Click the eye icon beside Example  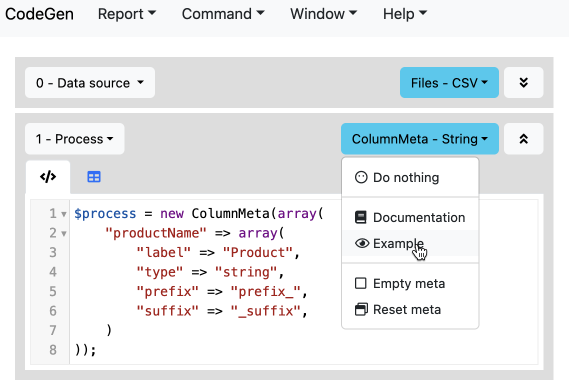(x=362, y=243)
